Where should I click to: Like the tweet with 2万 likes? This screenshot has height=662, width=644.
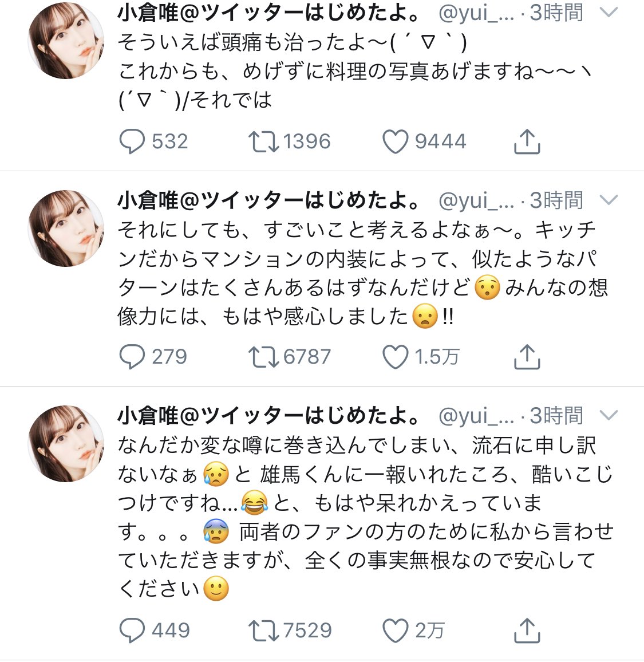tap(395, 631)
